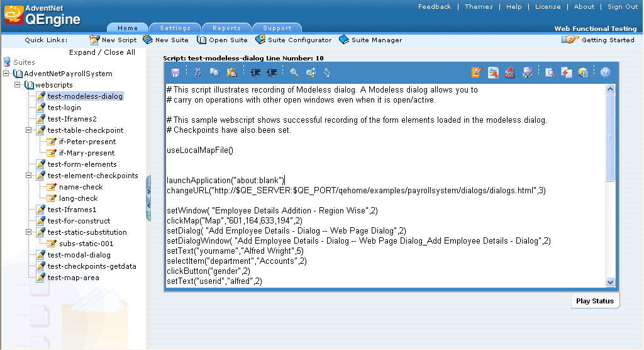Open the Home tab
644x350 pixels.
[x=128, y=28]
